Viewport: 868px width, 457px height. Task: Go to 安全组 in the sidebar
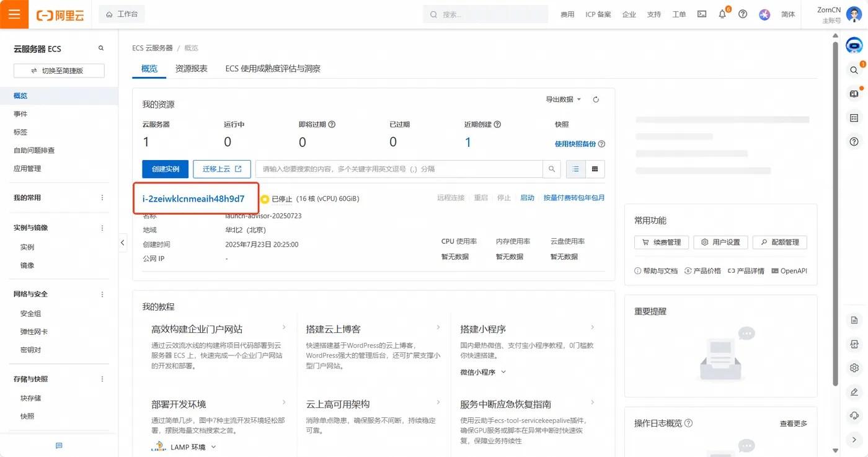[x=30, y=314]
